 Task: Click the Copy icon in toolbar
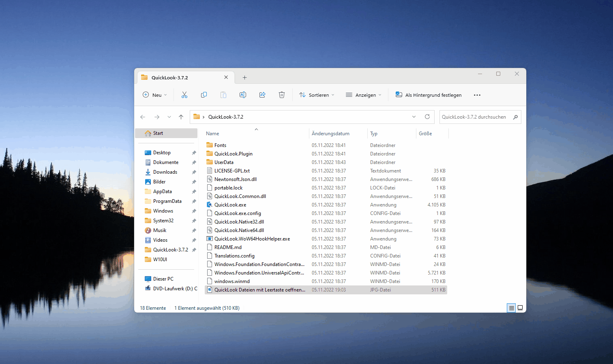(x=204, y=95)
